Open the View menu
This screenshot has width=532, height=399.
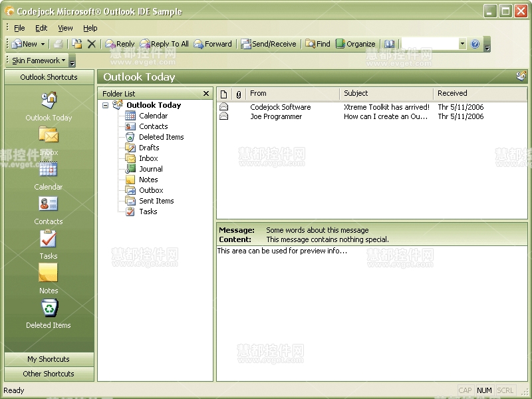[65, 28]
